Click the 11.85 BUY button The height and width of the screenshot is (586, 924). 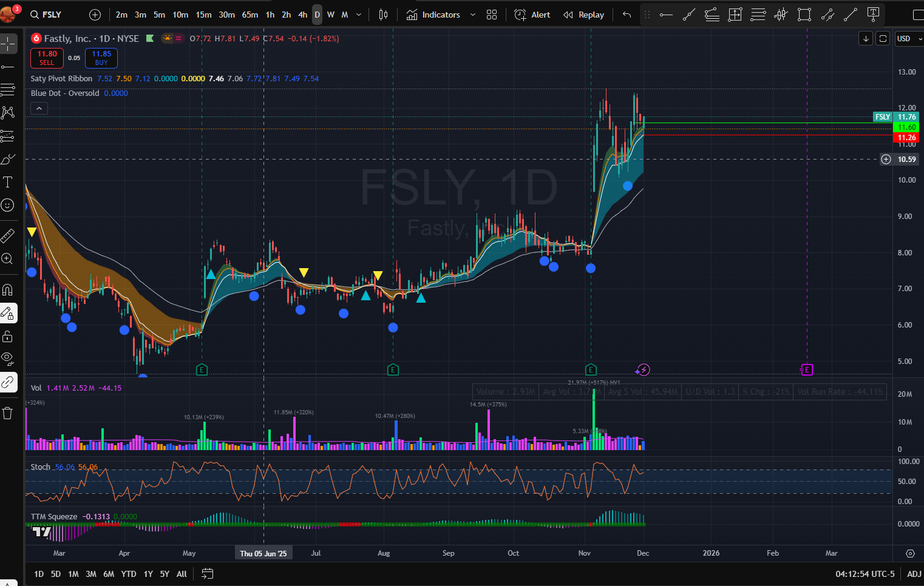point(101,58)
